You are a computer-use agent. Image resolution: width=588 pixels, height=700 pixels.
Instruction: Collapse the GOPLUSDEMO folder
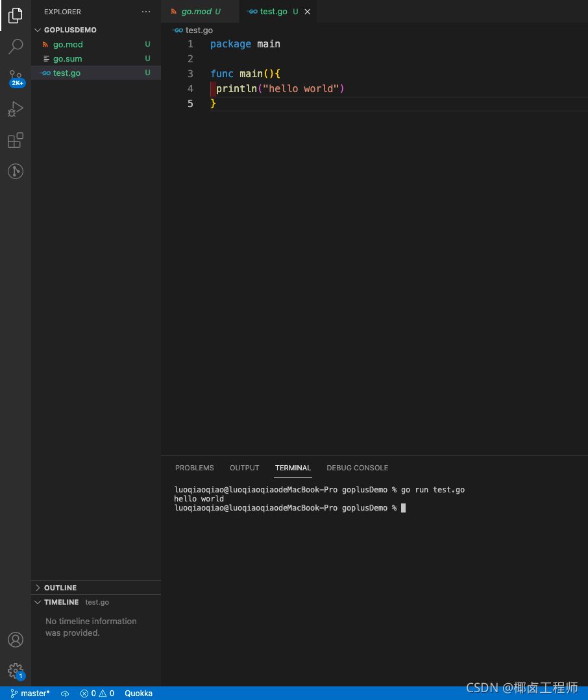point(70,30)
